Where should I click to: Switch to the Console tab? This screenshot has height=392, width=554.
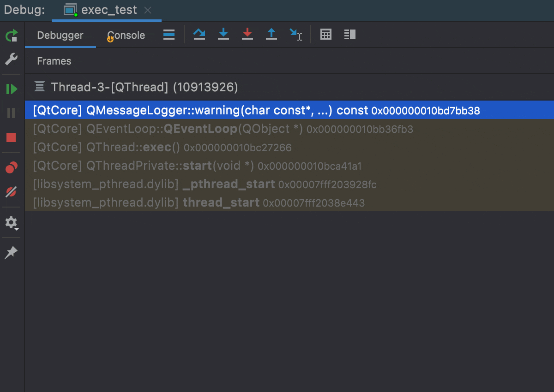126,35
